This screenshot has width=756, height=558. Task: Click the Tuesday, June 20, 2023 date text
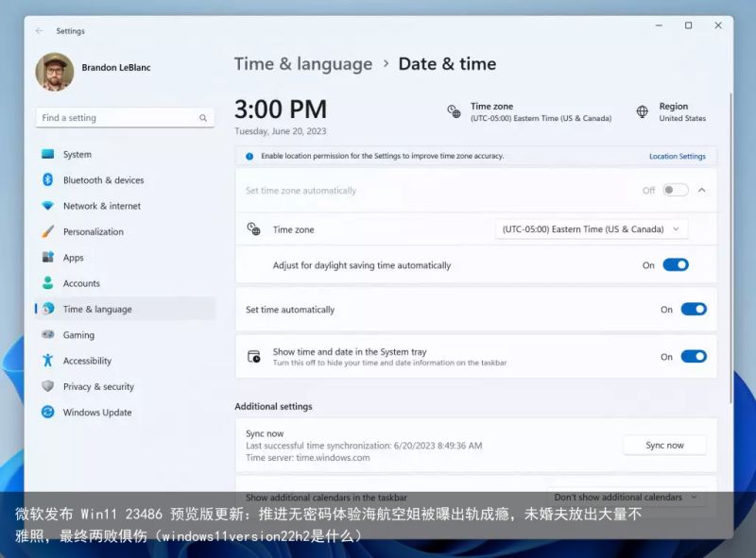point(280,131)
